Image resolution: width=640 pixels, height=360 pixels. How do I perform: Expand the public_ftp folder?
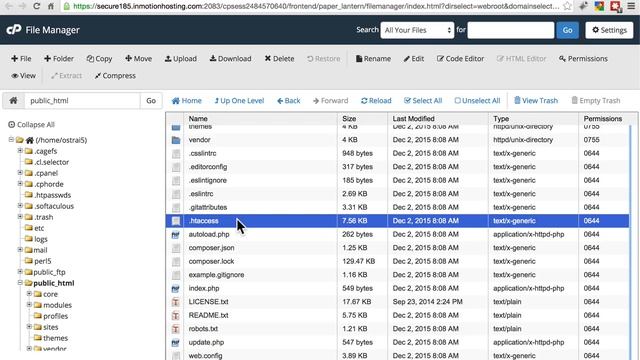[20, 271]
